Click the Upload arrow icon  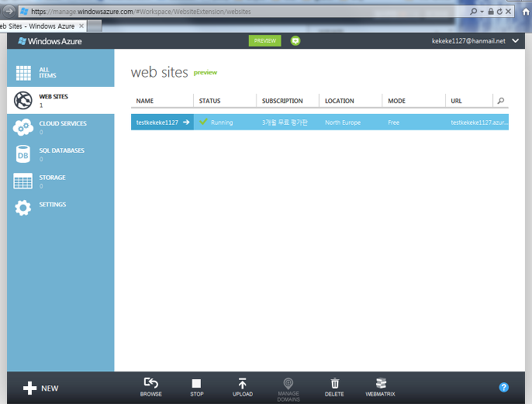[x=242, y=383]
